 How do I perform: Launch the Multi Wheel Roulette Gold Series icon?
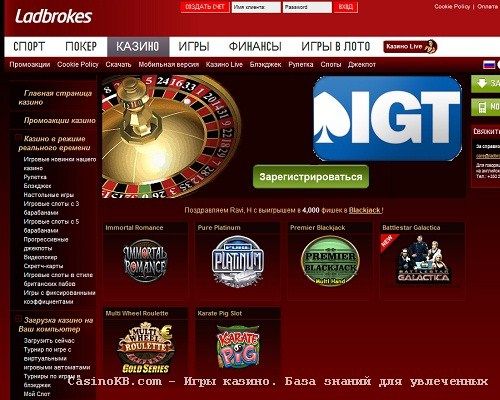pyautogui.click(x=145, y=347)
